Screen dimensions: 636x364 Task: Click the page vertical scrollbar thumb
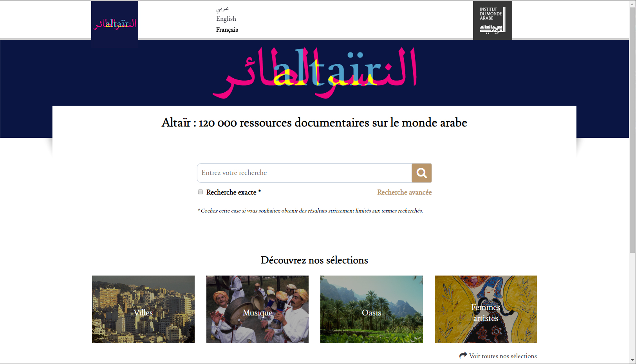[632, 129]
